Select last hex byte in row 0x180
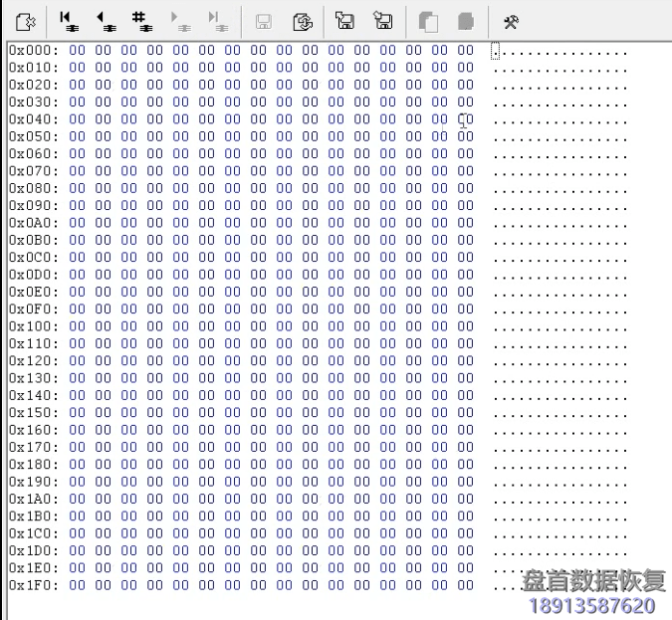Image resolution: width=672 pixels, height=620 pixels. coord(465,464)
